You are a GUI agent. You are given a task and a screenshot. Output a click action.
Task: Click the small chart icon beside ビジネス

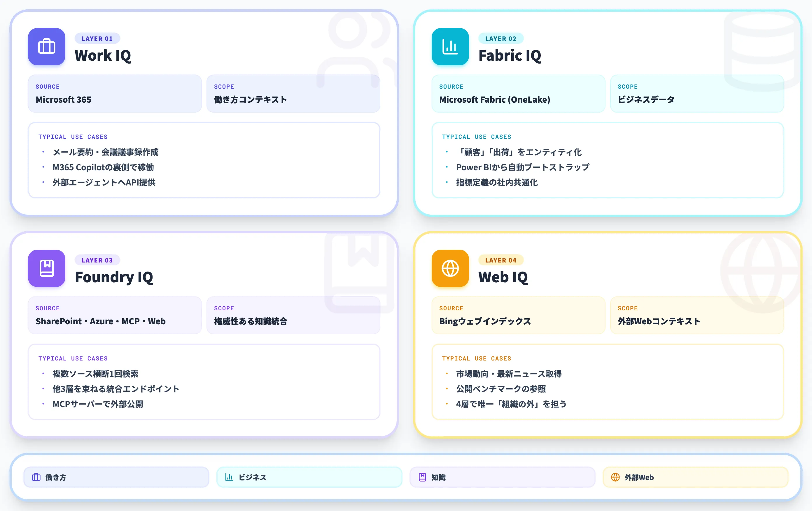[229, 477]
